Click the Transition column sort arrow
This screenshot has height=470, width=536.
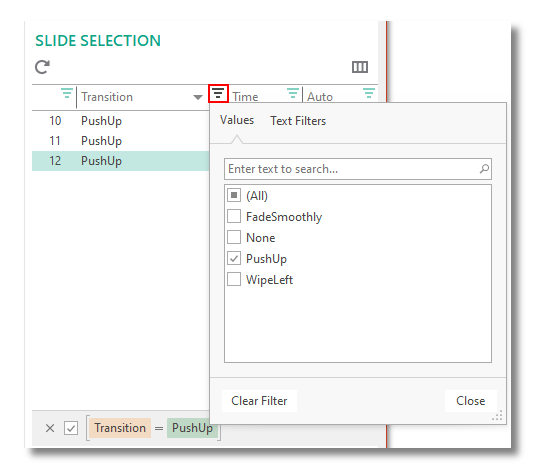pyautogui.click(x=198, y=97)
